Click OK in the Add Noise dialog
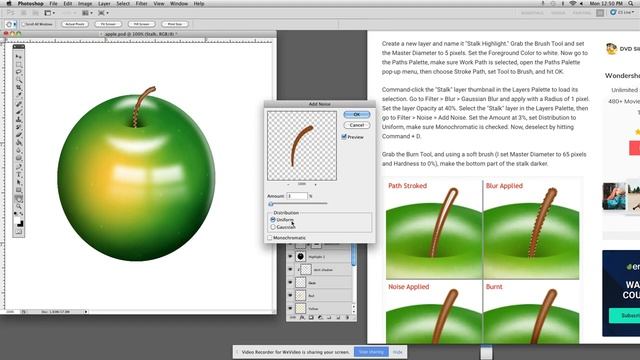This screenshot has width=640, height=360. click(357, 115)
